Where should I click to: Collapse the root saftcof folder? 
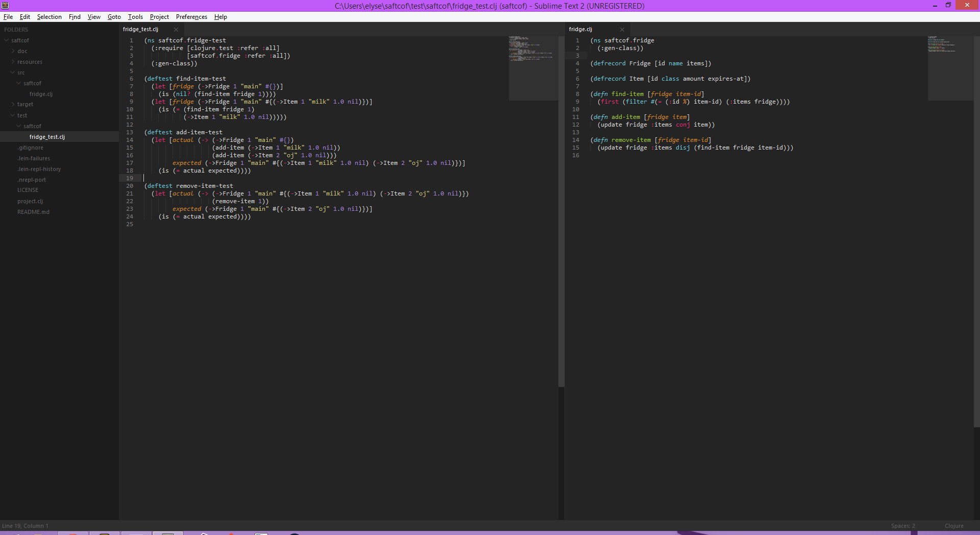pyautogui.click(x=7, y=40)
